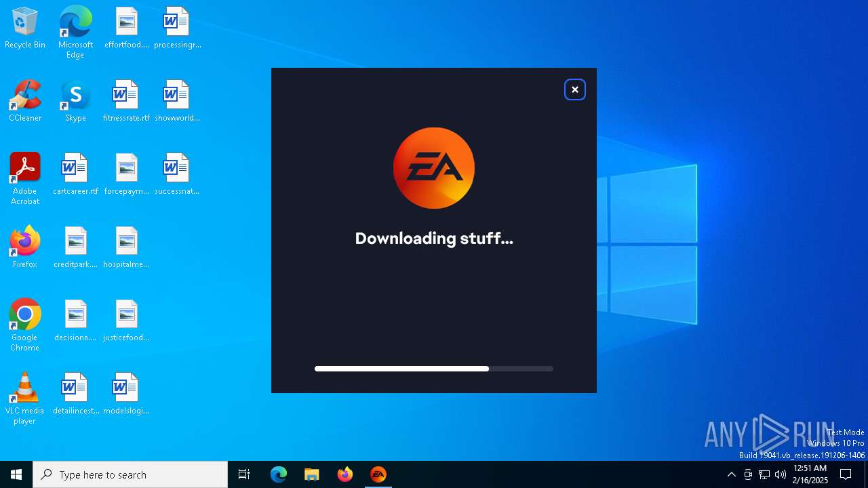Select the modelslogi document on desktop
The width and height of the screenshot is (868, 488).
coord(126,394)
